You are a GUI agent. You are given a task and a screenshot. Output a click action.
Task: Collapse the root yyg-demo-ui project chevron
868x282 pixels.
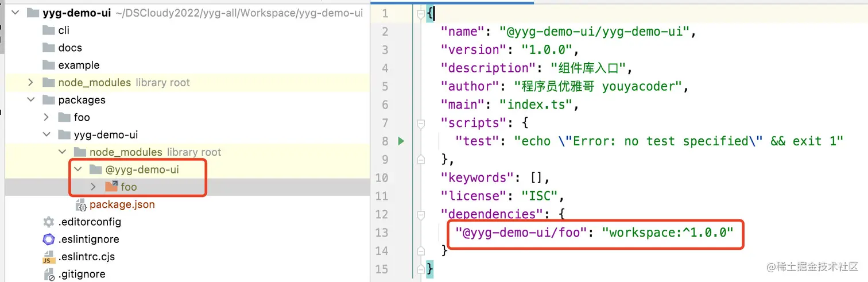point(15,13)
